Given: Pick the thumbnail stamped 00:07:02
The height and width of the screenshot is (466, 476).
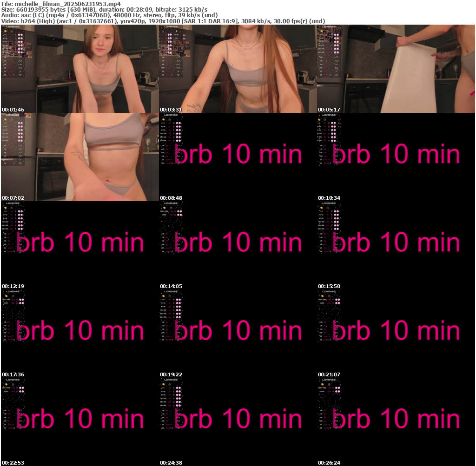Looking at the screenshot, I should tap(80, 157).
